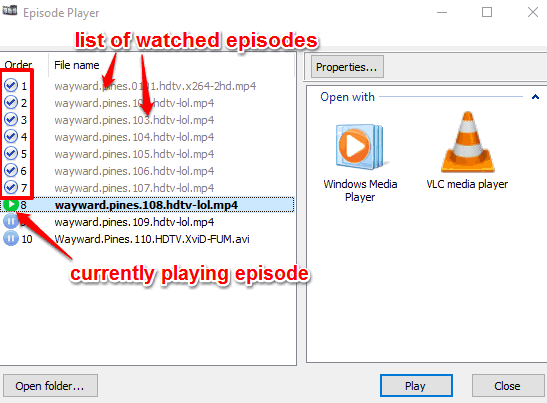
Task: Click the Open with group header
Action: [x=347, y=97]
